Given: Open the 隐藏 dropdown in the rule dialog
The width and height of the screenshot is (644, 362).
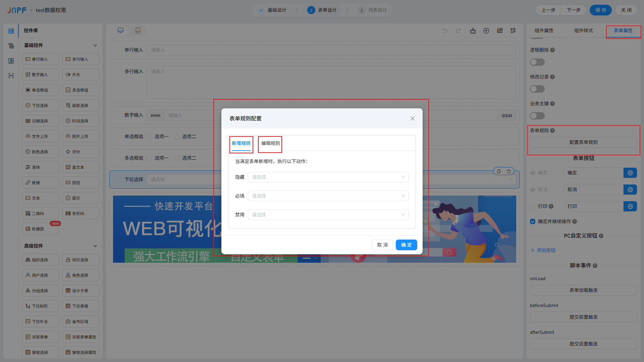Looking at the screenshot, I should pos(328,177).
